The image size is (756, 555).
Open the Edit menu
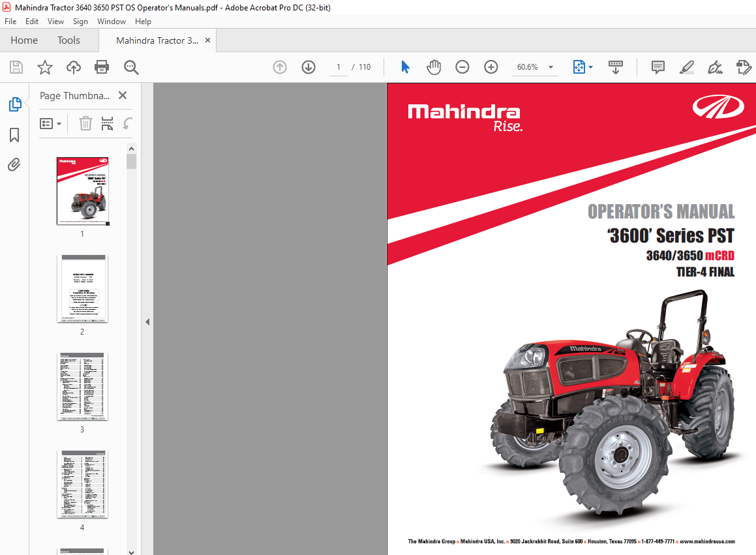tap(32, 22)
